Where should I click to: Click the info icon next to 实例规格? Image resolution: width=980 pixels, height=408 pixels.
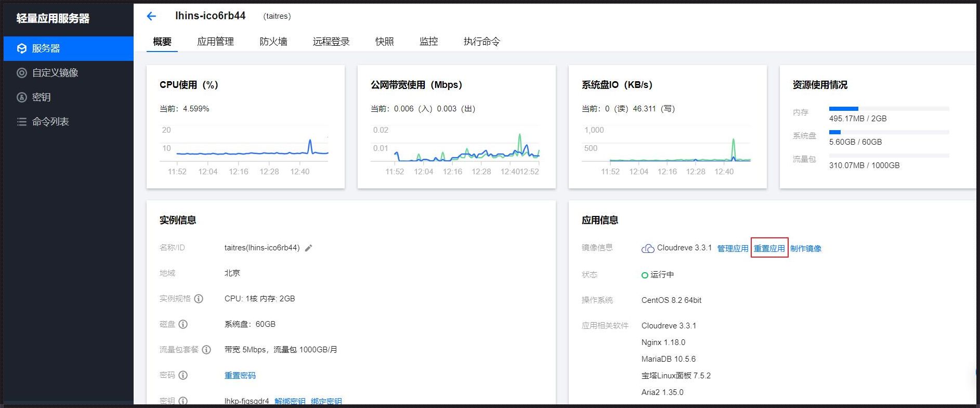199,299
